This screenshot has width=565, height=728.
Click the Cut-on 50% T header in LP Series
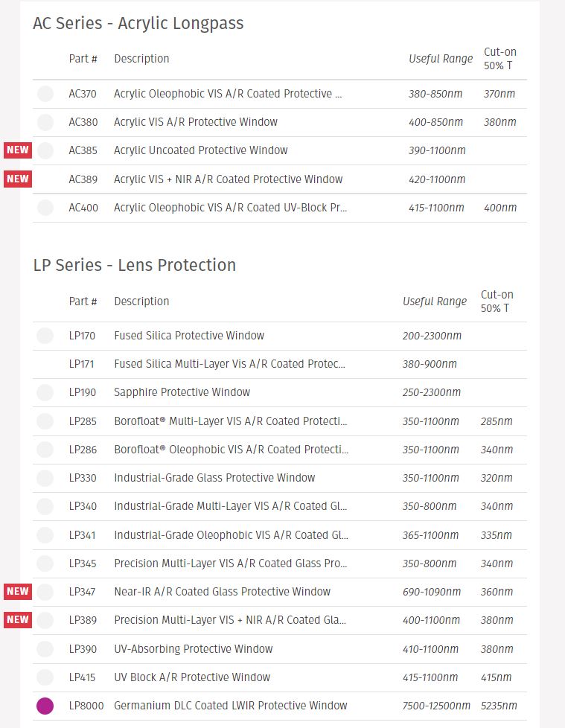coord(497,301)
